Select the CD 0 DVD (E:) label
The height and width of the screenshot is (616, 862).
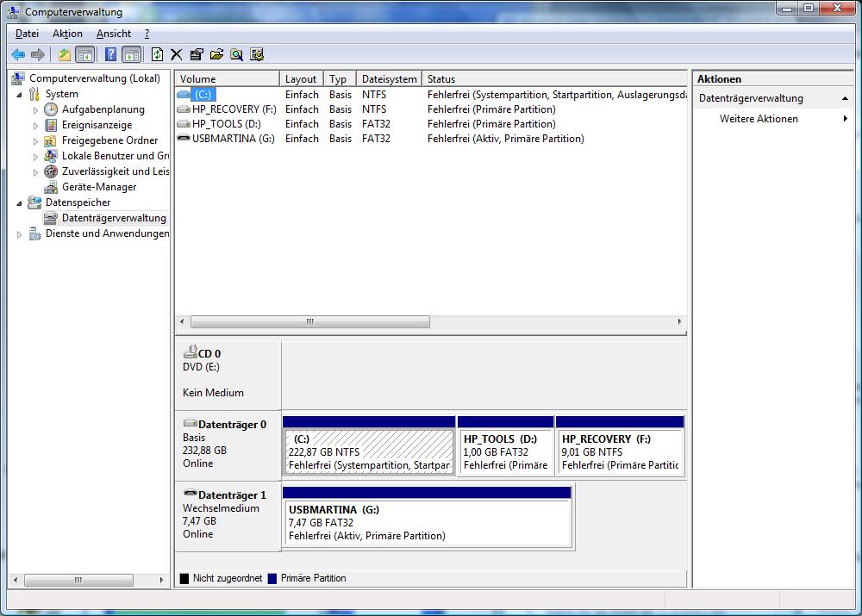pos(228,374)
